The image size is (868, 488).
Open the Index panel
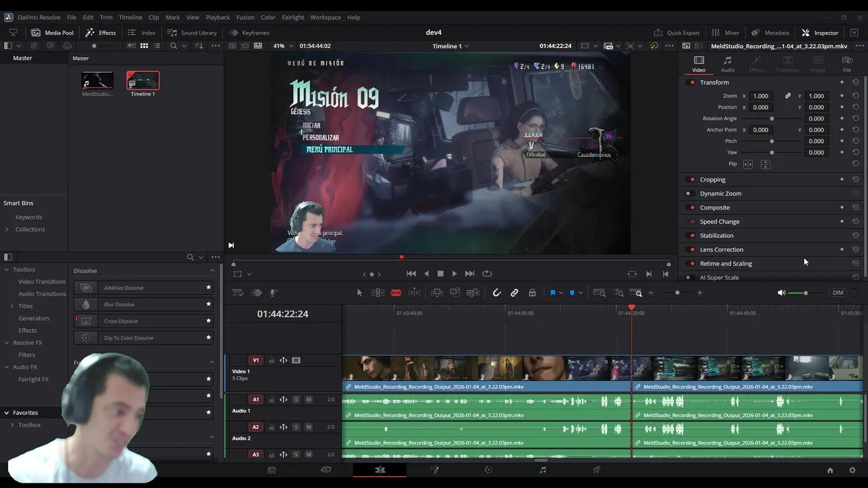(x=142, y=33)
